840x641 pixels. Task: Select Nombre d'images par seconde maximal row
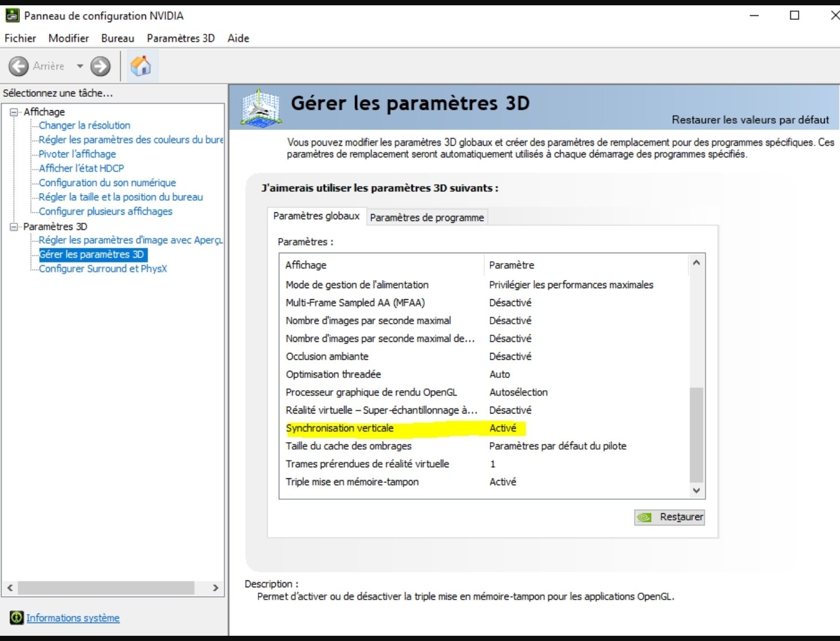click(484, 321)
